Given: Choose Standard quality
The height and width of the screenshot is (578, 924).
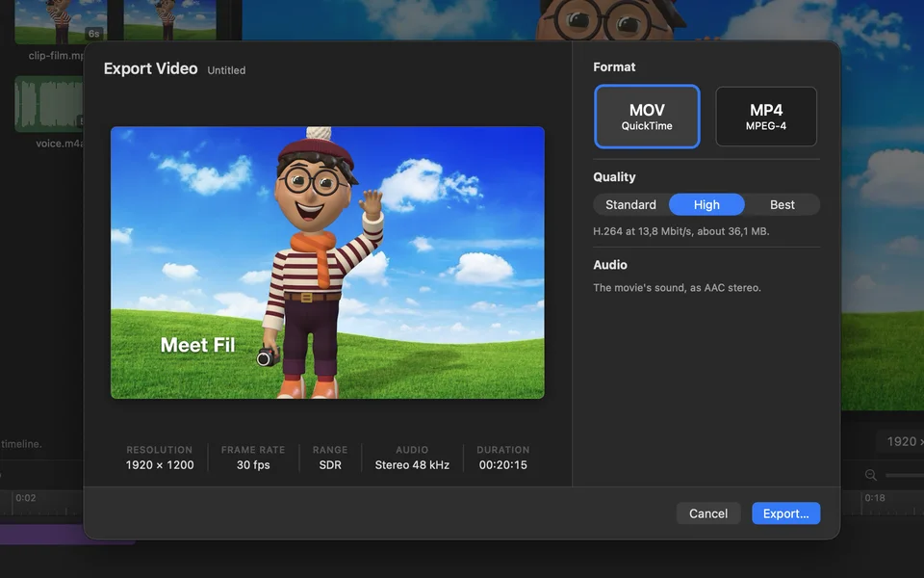Looking at the screenshot, I should click(x=630, y=204).
